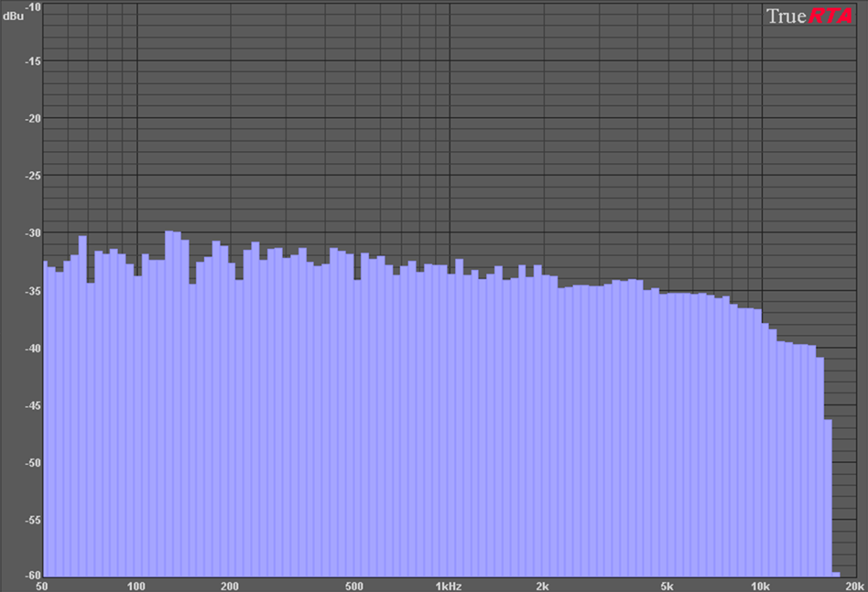Click the -20 level axis label
This screenshot has width=868, height=592.
33,119
